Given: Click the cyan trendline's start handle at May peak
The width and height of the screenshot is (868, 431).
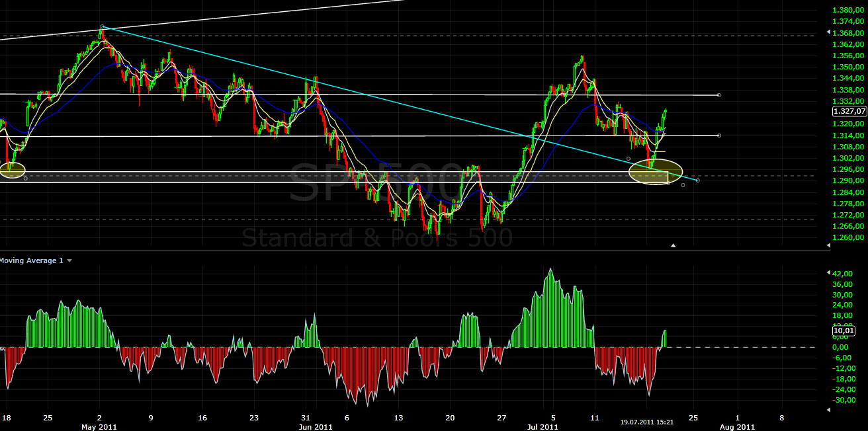Looking at the screenshot, I should pos(102,27).
